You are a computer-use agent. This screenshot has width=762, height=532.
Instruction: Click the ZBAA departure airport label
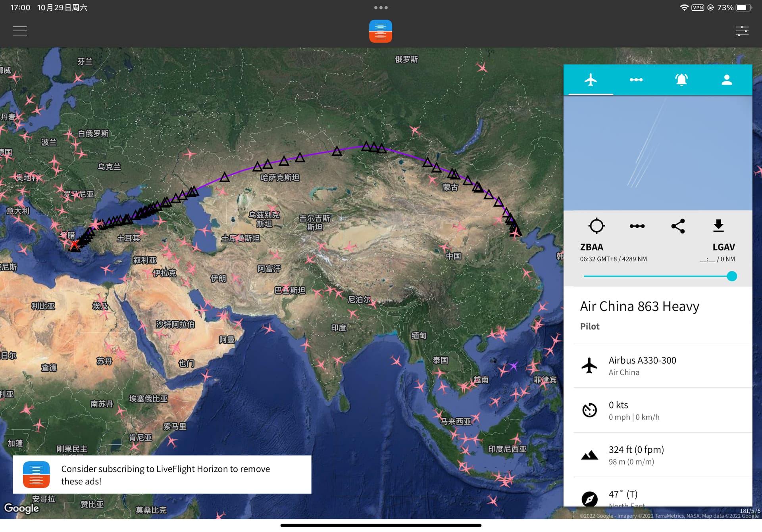point(591,247)
